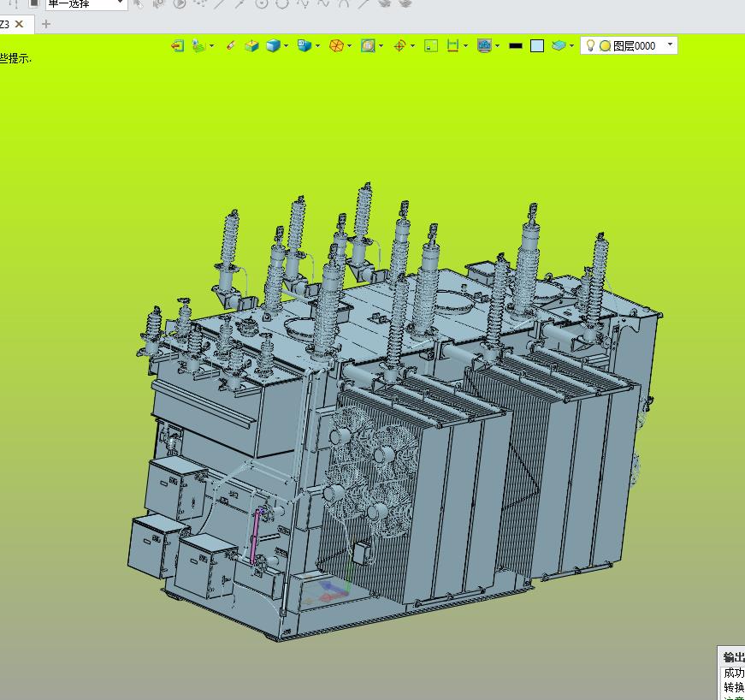Click the monitor display settings icon
The height and width of the screenshot is (700, 745).
pyautogui.click(x=484, y=45)
